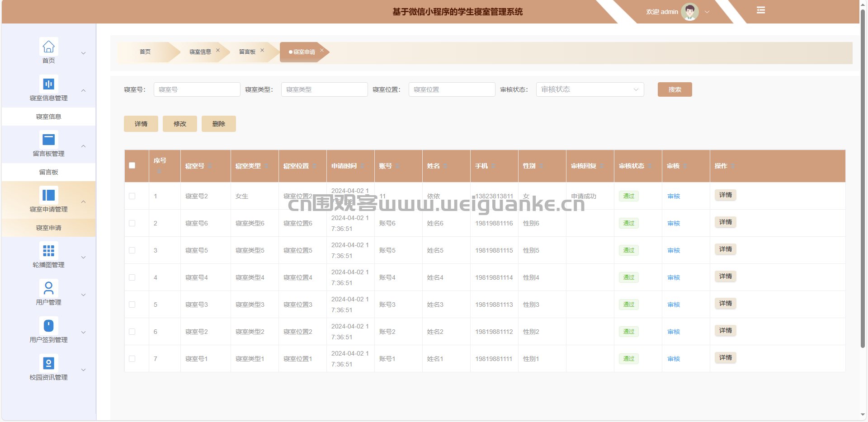Image resolution: width=868 pixels, height=422 pixels.
Task: Toggle the hamburger menu icon in header
Action: (x=761, y=10)
